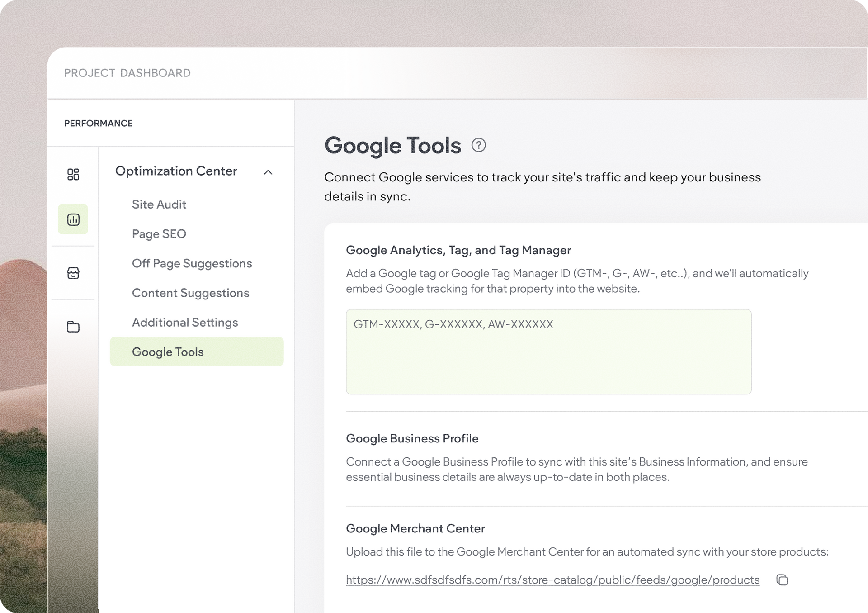
Task: Open the dashboard grid icon in sidebar
Action: (73, 174)
